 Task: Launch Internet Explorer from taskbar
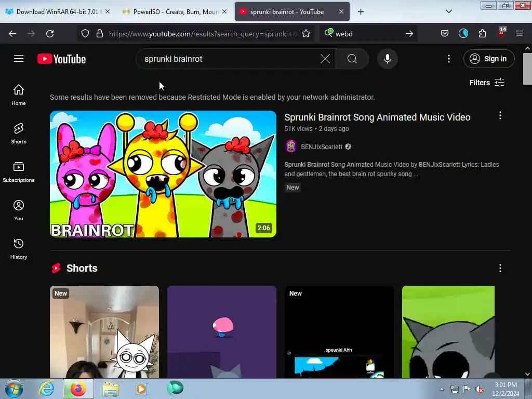[46, 389]
